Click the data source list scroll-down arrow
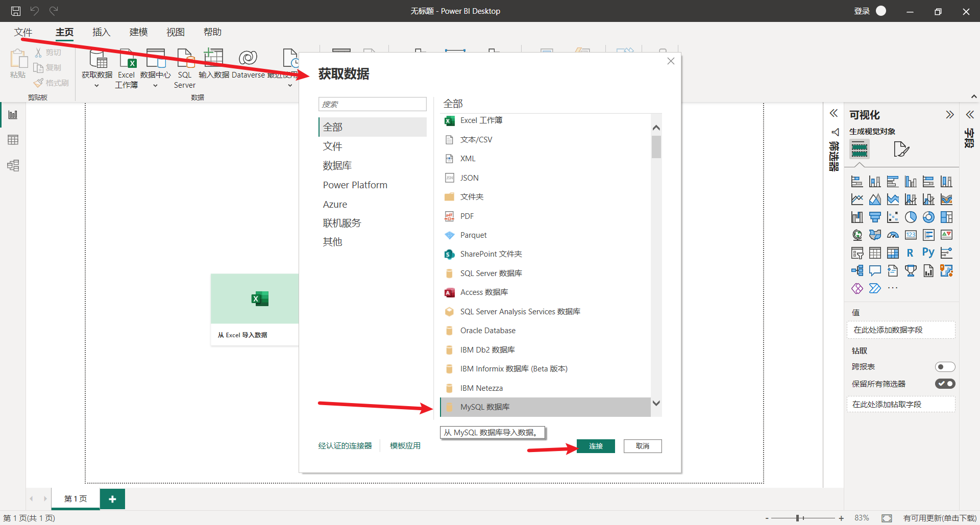This screenshot has width=980, height=525. [656, 403]
